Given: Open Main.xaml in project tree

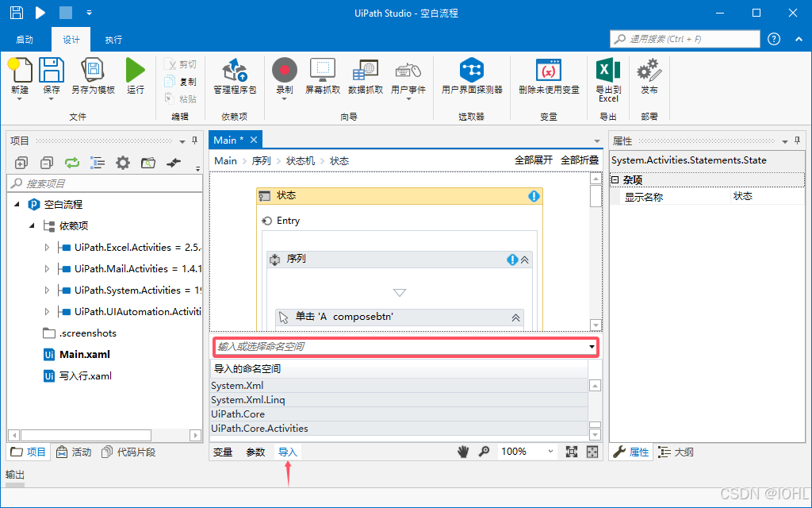Looking at the screenshot, I should click(x=84, y=355).
